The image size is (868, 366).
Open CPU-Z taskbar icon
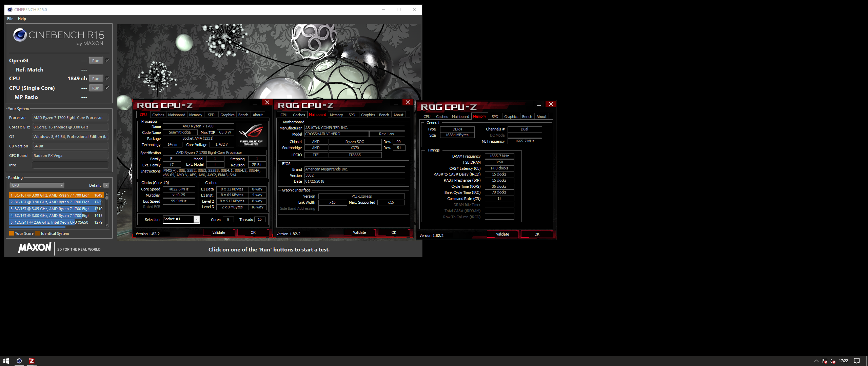pos(32,361)
